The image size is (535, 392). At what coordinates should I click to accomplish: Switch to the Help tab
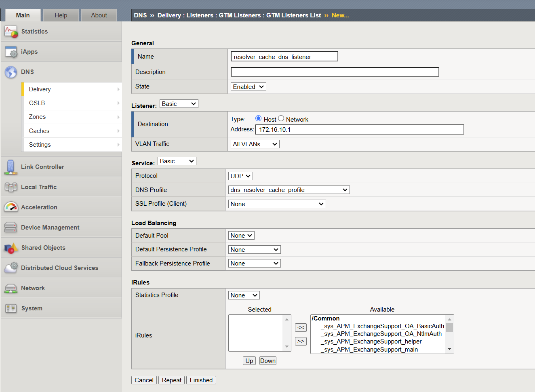61,15
